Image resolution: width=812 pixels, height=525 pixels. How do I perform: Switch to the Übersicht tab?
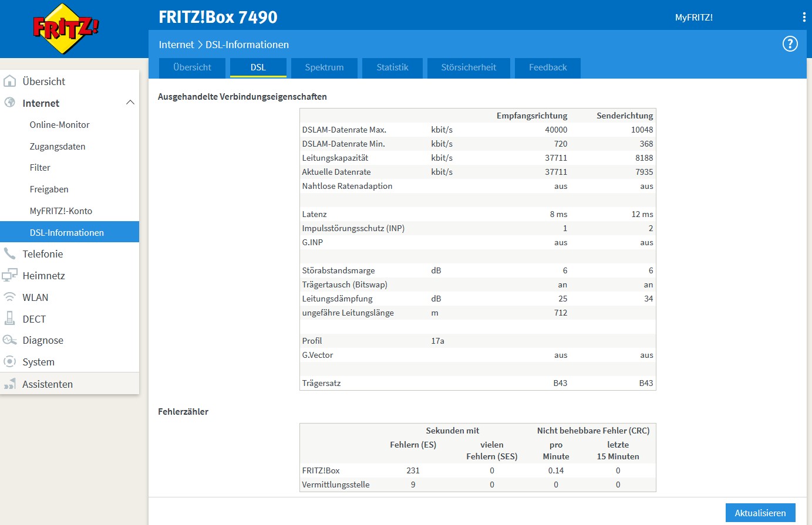192,67
